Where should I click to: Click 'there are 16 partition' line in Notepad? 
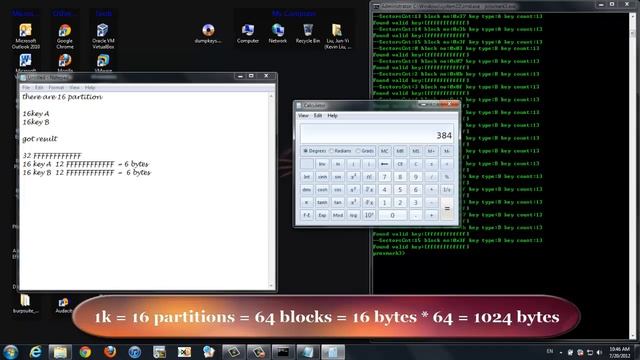click(62, 97)
